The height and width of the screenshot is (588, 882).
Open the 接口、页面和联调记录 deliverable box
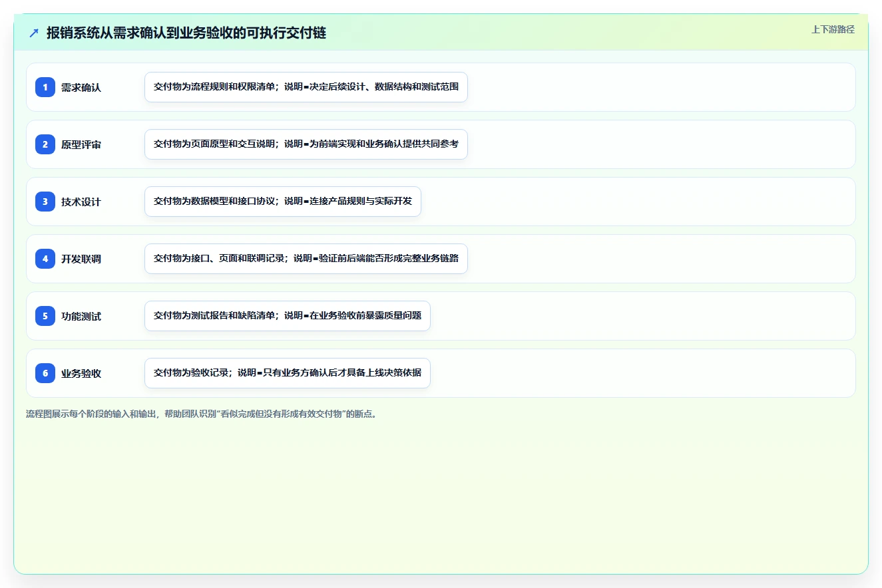coord(306,259)
